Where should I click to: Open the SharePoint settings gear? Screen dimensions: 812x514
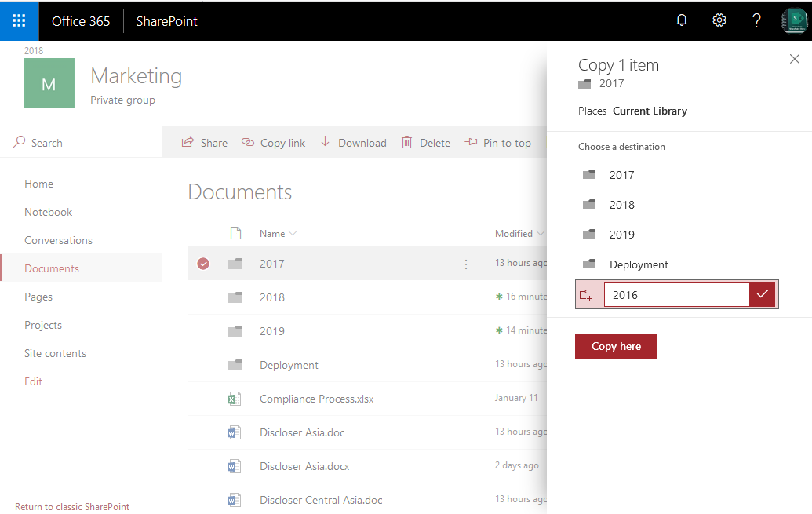coord(719,20)
